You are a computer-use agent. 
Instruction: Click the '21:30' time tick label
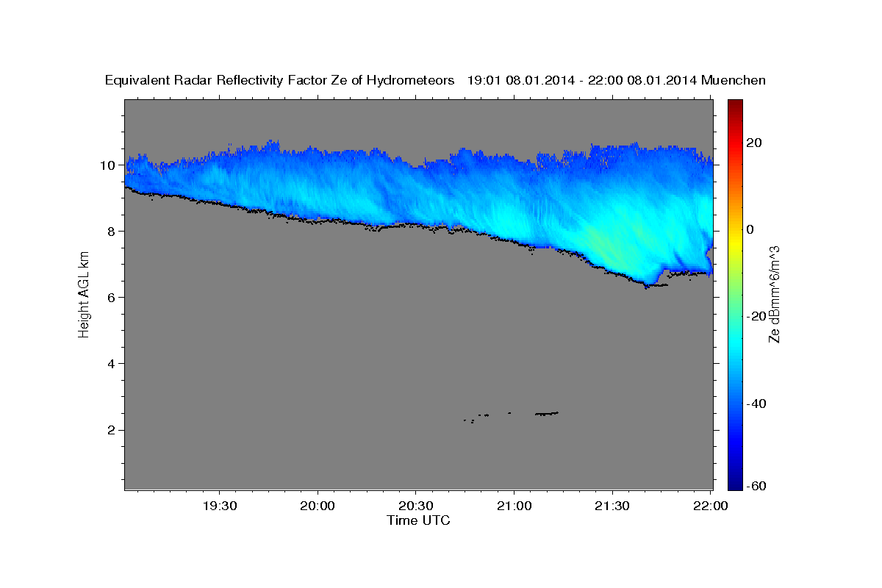pyautogui.click(x=612, y=506)
